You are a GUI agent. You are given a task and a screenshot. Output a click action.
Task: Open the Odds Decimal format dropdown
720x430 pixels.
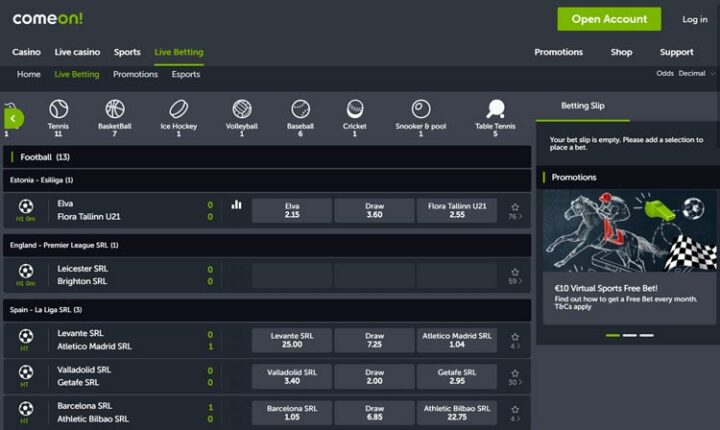coord(686,74)
